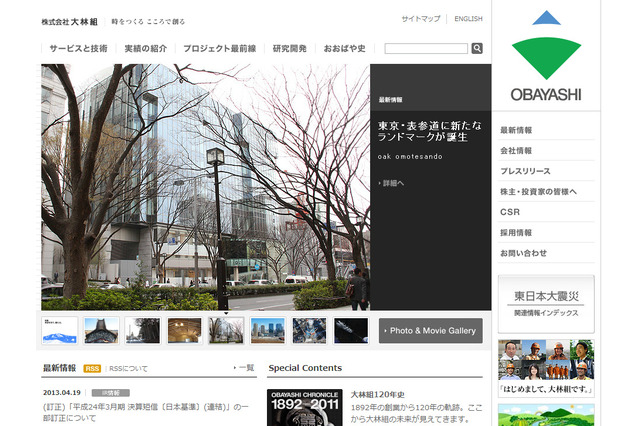Click the 詳細へ link on the banner

[x=393, y=183]
